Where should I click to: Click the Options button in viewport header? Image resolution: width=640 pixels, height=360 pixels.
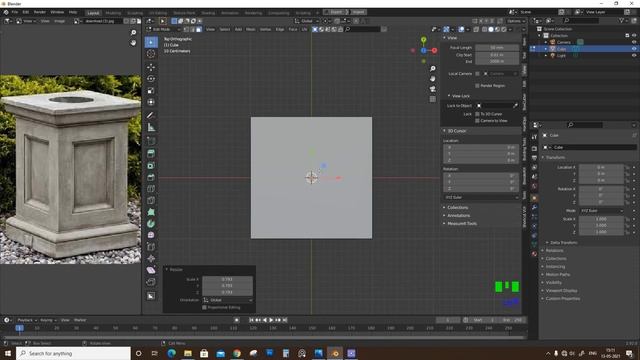tap(516, 21)
